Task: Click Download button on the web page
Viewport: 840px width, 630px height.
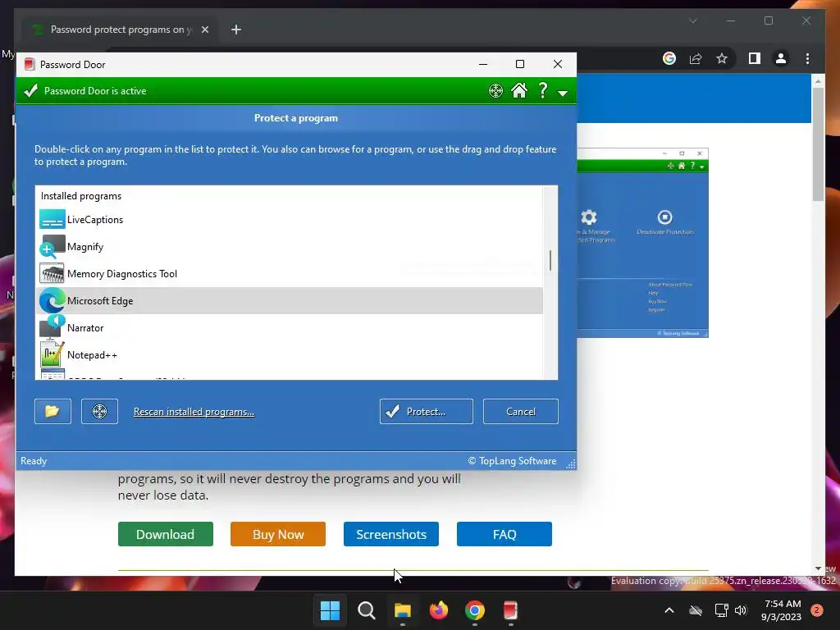Action: [166, 534]
